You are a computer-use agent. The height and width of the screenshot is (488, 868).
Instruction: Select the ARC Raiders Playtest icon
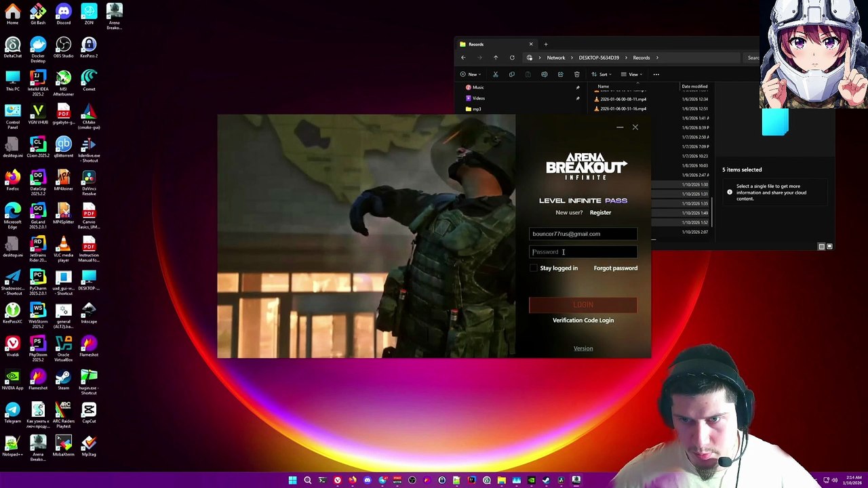(63, 415)
